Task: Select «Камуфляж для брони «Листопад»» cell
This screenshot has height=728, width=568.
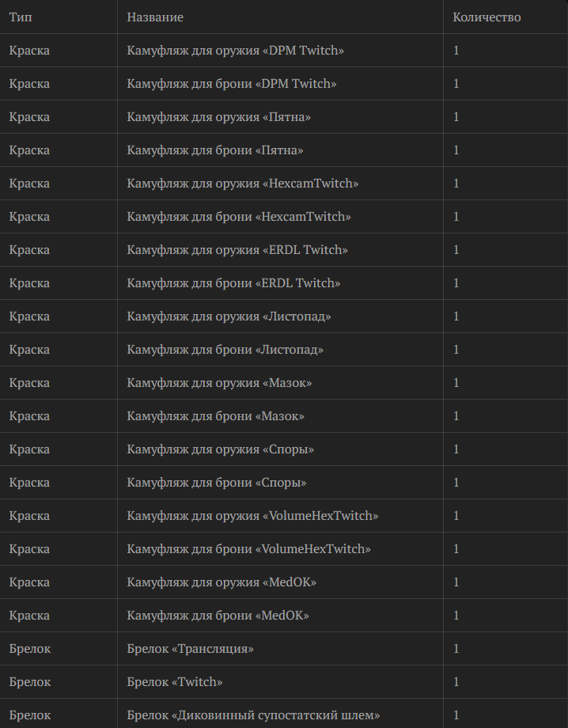Action: 280,350
